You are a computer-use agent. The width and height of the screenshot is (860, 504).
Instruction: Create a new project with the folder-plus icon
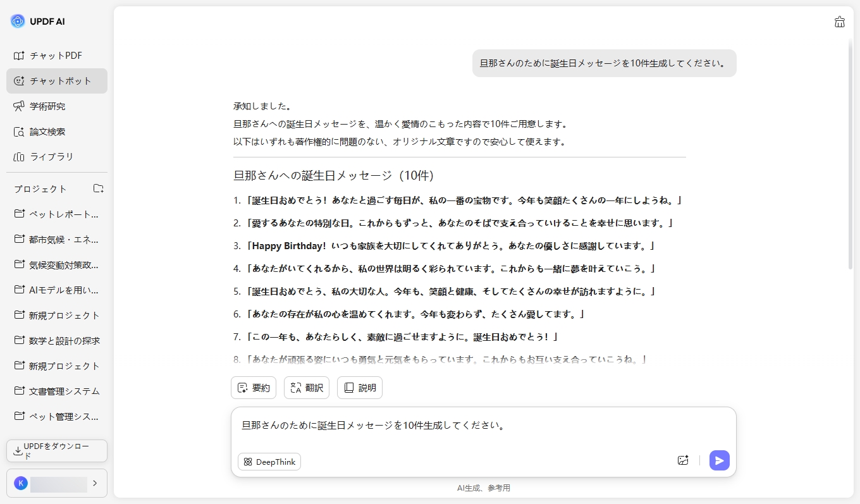(98, 188)
